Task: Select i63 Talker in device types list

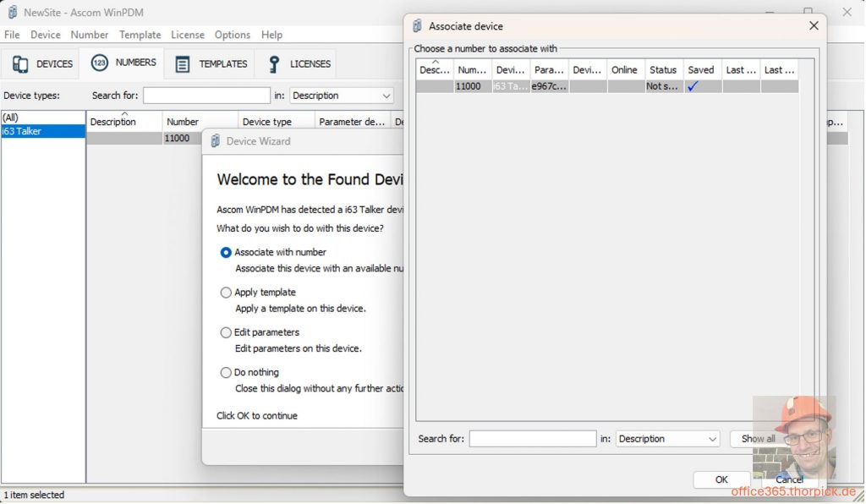Action: click(x=22, y=131)
